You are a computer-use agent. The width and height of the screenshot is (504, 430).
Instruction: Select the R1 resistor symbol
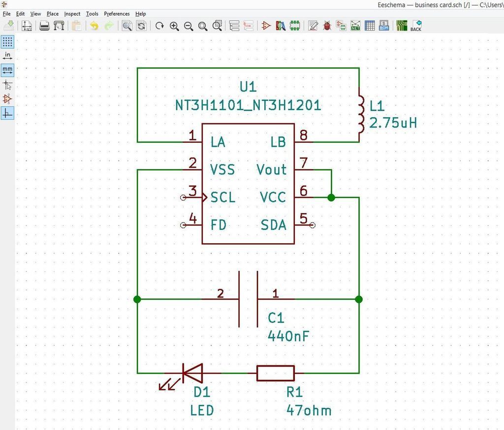click(x=276, y=373)
